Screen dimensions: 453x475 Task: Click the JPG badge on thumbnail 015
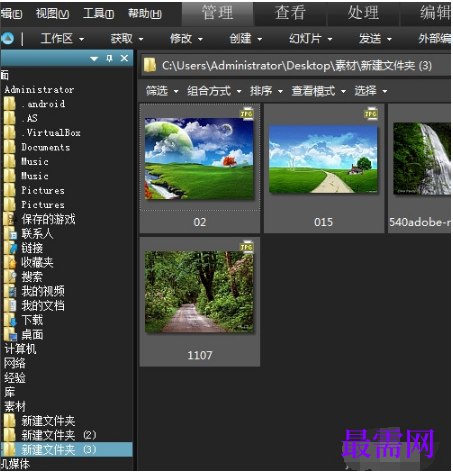371,114
